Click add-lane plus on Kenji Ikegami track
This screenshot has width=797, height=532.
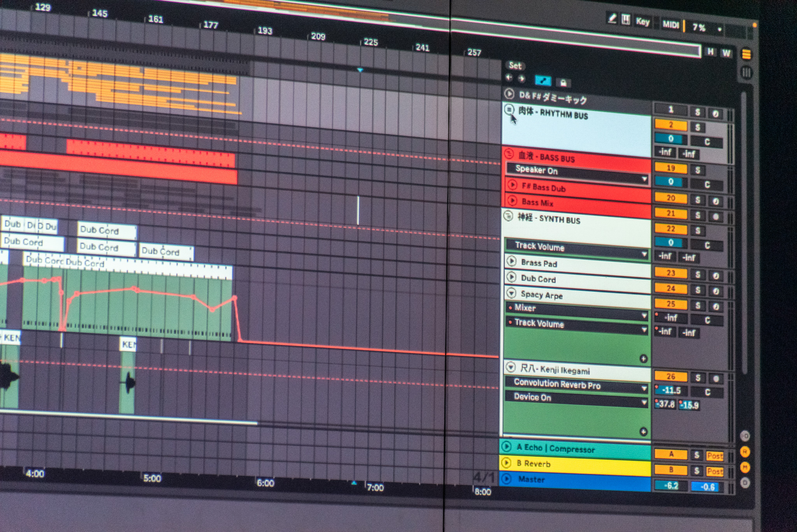(643, 431)
